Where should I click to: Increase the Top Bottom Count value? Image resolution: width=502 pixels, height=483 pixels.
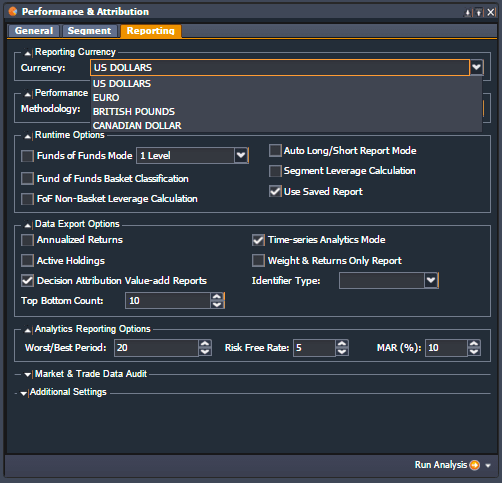click(217, 296)
